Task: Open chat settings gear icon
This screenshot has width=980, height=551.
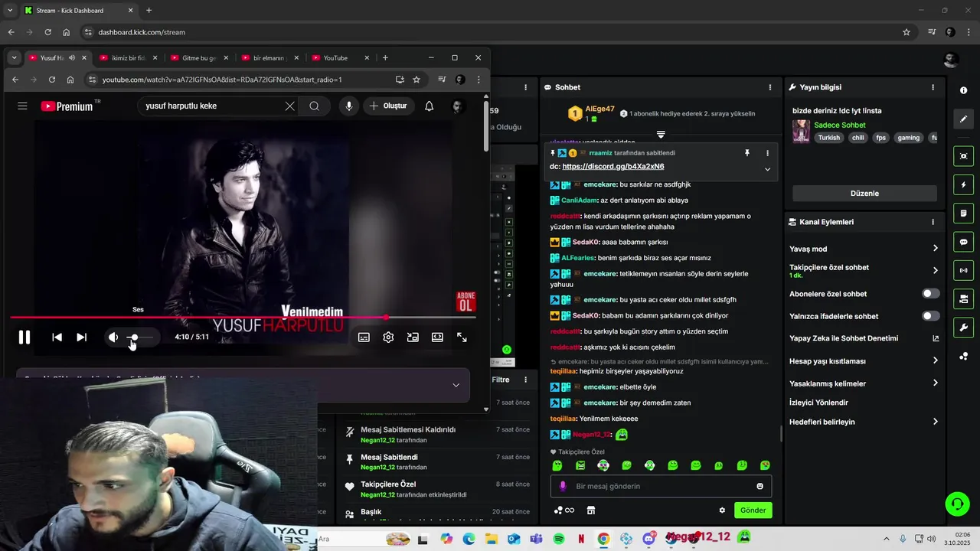Action: (721, 510)
